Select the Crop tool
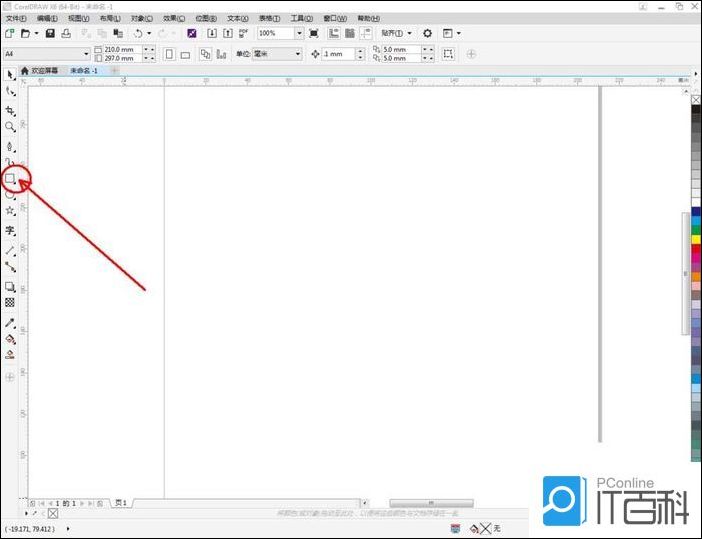 [x=10, y=111]
